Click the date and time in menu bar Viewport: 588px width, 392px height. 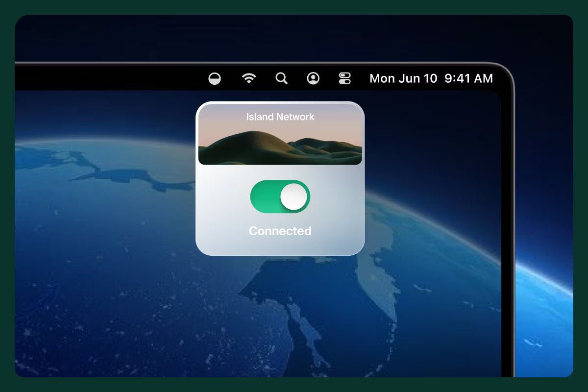tap(431, 78)
